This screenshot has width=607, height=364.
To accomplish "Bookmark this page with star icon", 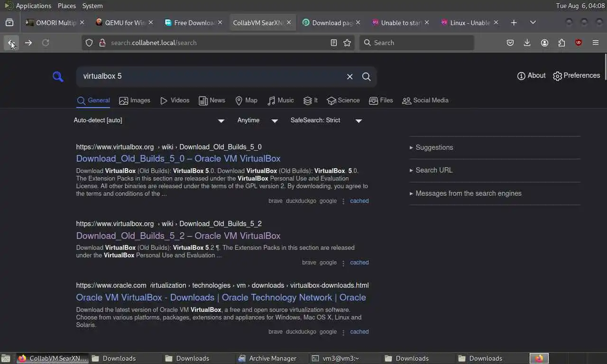I will coord(347,43).
